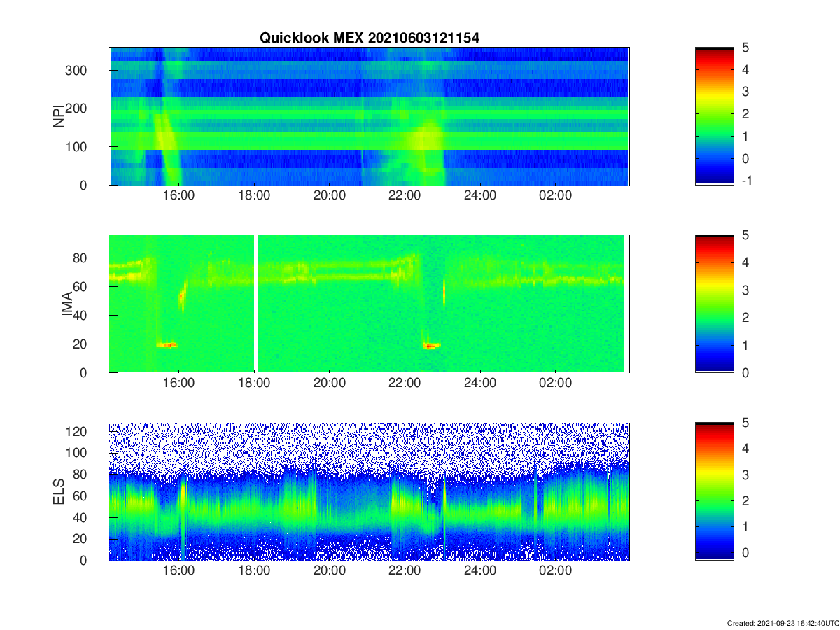The height and width of the screenshot is (630, 840).
Task: Click the 22:00 tick under the ELS plot
Action: [x=405, y=570]
